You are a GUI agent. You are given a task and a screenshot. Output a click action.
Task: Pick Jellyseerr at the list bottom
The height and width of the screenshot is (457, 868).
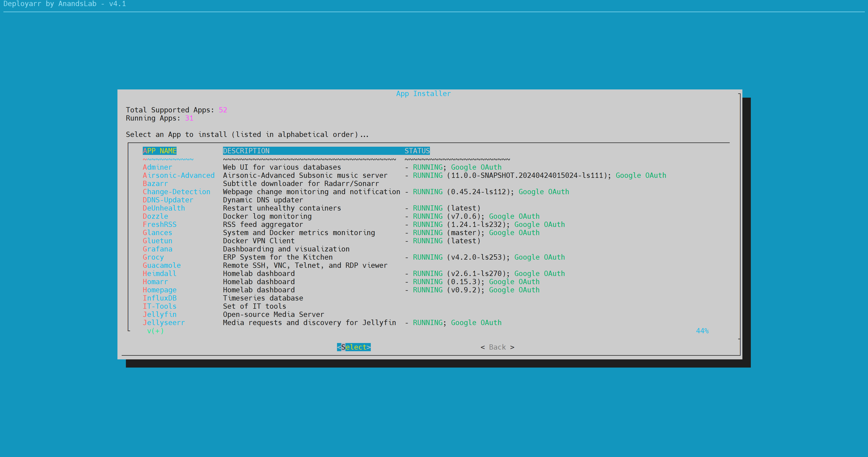pos(163,323)
